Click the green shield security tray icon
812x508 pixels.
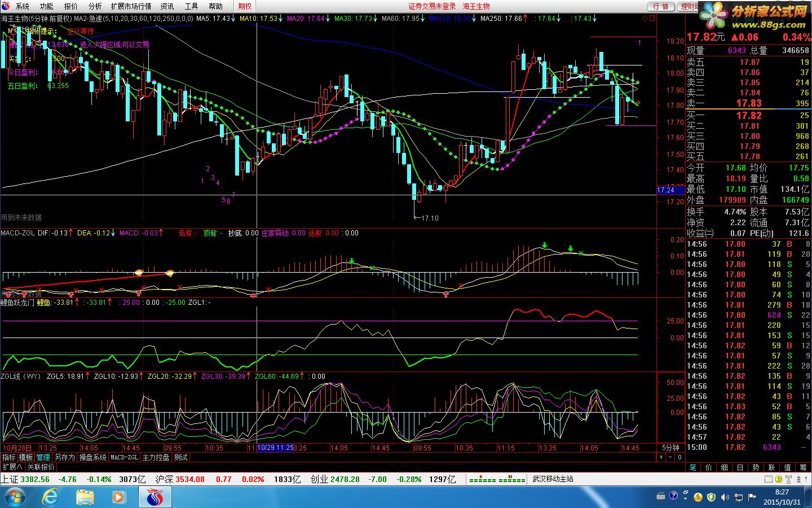click(711, 497)
